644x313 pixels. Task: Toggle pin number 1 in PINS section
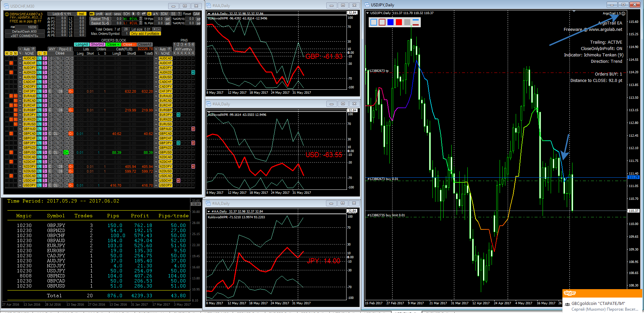point(175,44)
